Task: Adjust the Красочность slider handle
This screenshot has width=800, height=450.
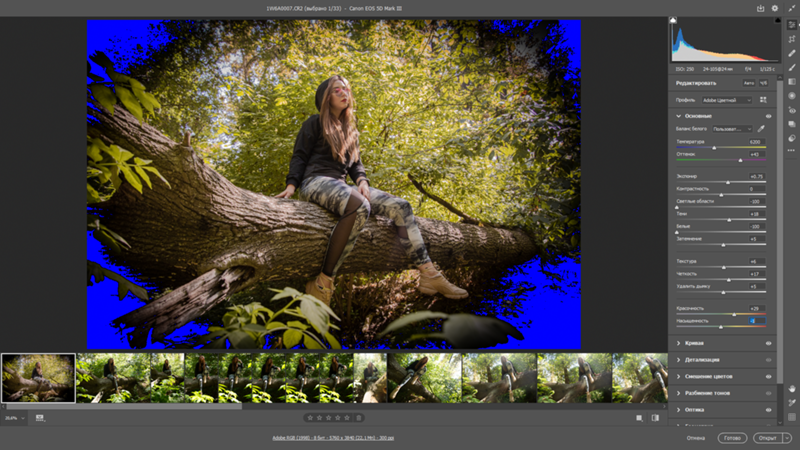Action: (734, 315)
